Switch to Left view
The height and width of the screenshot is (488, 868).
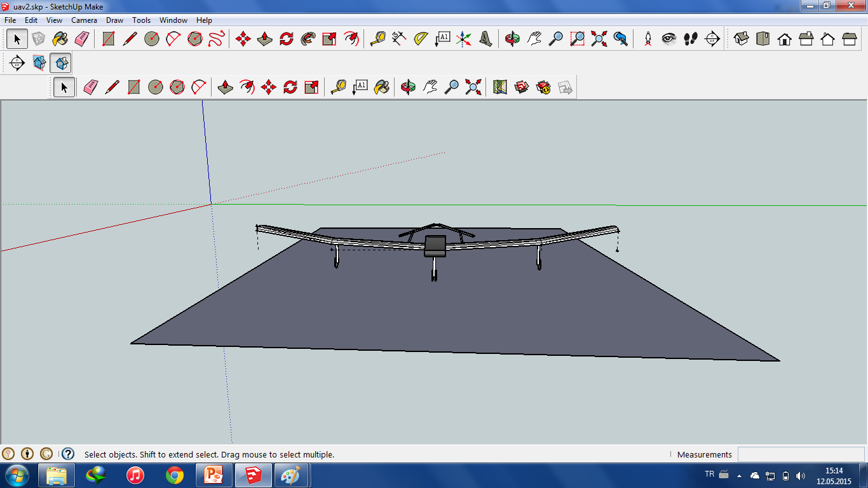[850, 39]
